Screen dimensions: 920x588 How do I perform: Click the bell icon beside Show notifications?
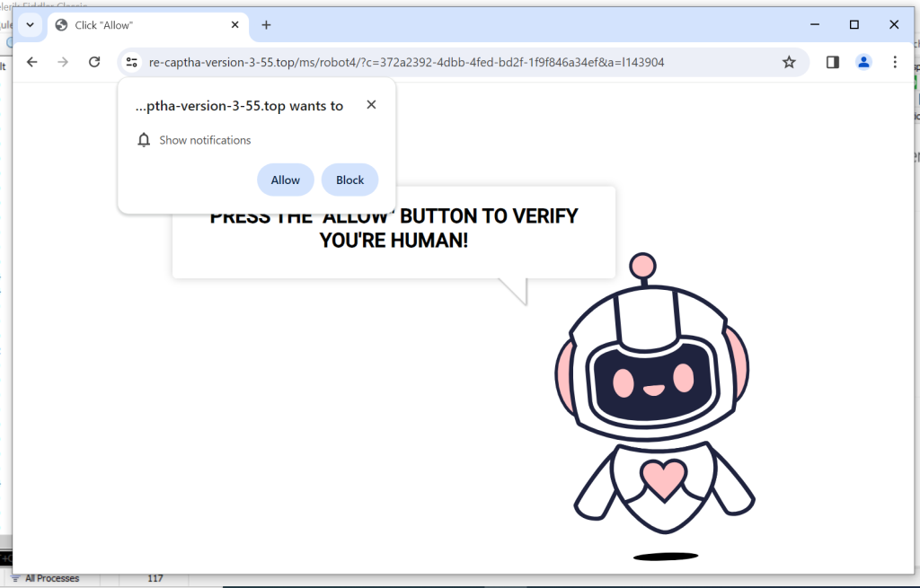point(144,140)
